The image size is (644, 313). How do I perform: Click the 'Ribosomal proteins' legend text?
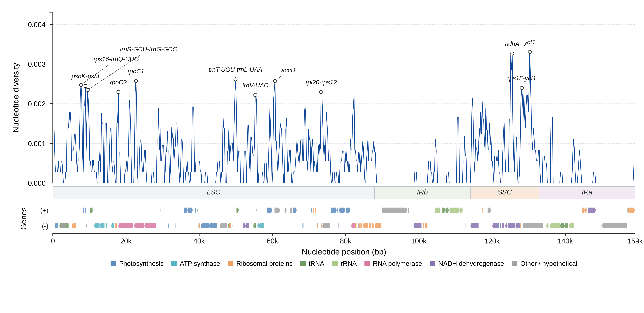264,264
